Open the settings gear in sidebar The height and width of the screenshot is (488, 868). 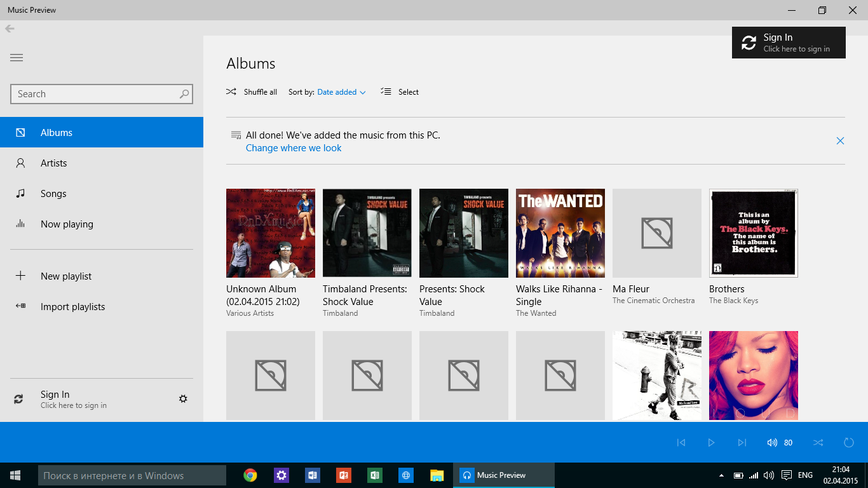[183, 399]
